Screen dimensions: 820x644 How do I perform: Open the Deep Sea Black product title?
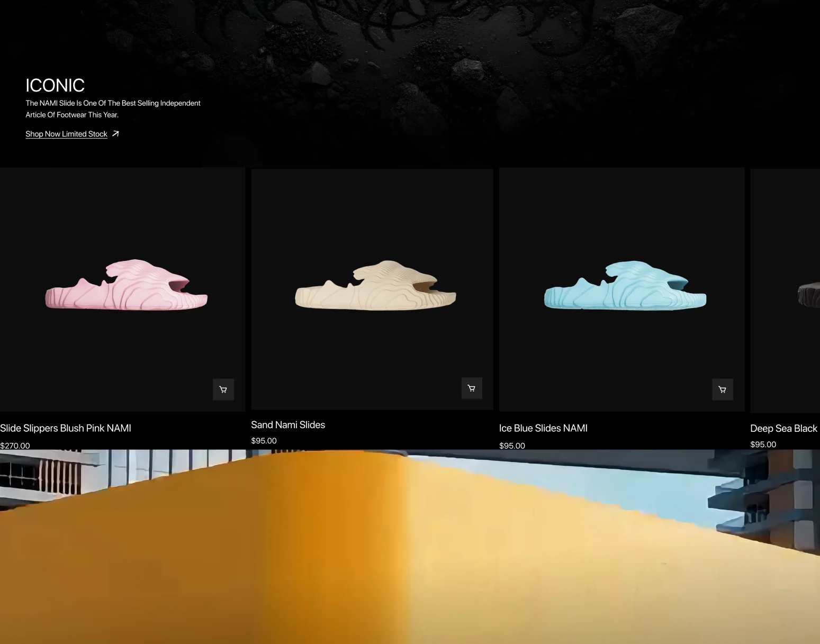click(x=784, y=429)
